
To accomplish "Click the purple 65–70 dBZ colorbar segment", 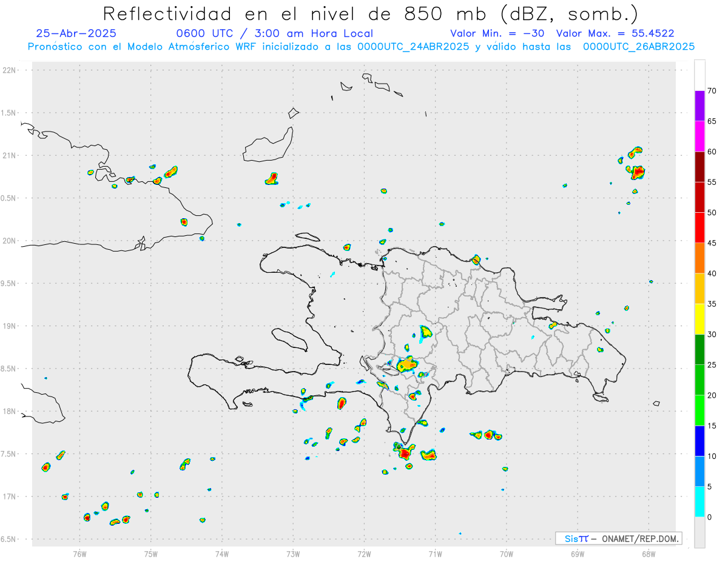I will (699, 106).
